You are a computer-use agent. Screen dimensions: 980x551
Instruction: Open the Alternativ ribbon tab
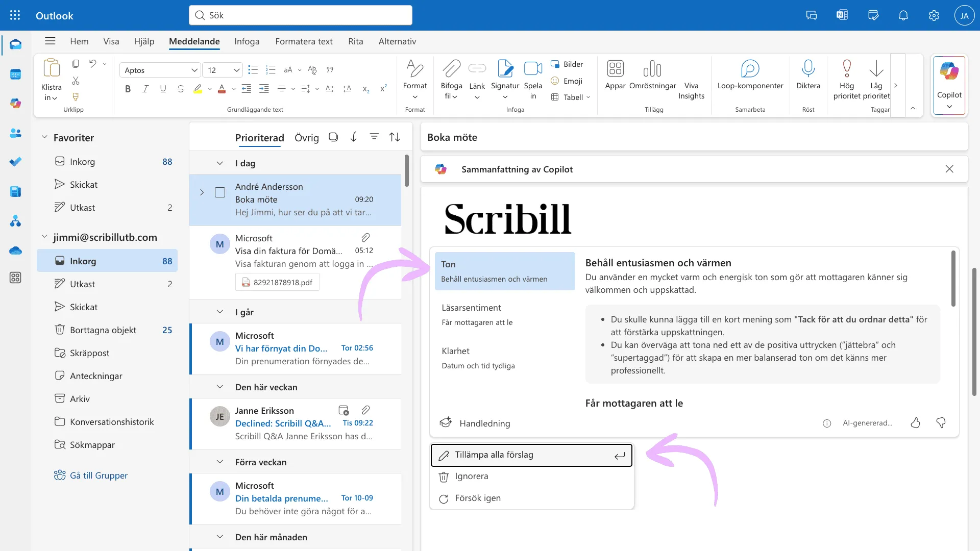[x=397, y=41]
